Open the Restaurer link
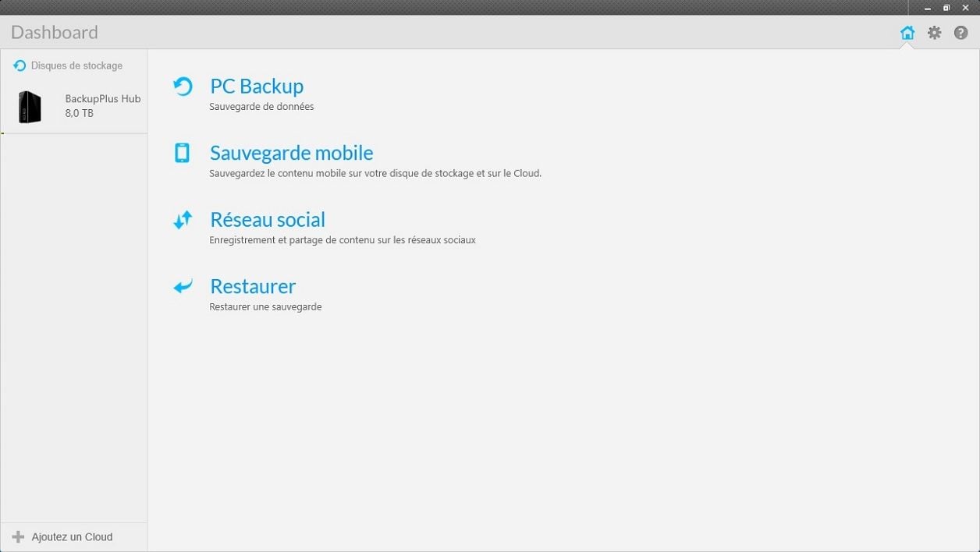The image size is (980, 552). (x=253, y=286)
